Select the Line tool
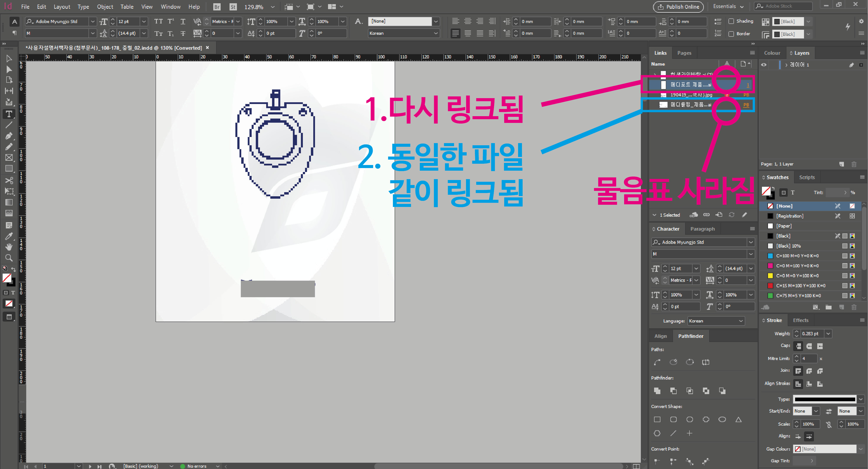868x469 pixels. pyautogui.click(x=9, y=125)
